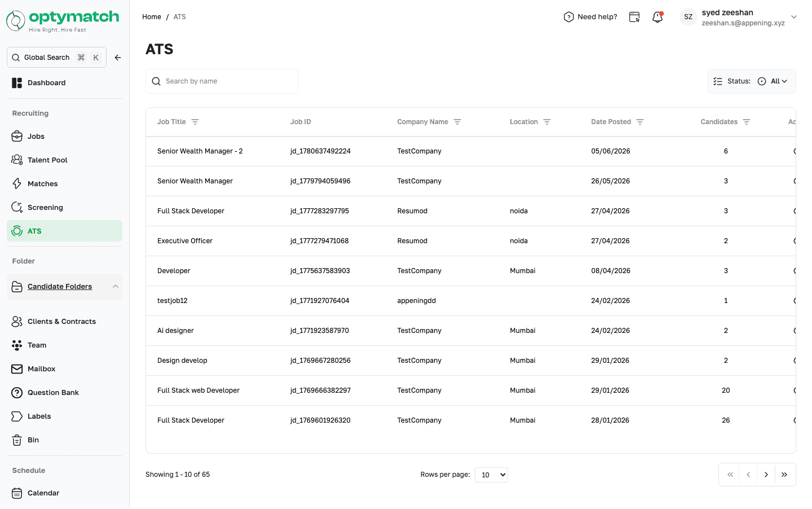Open Jobs from the sidebar

point(64,137)
